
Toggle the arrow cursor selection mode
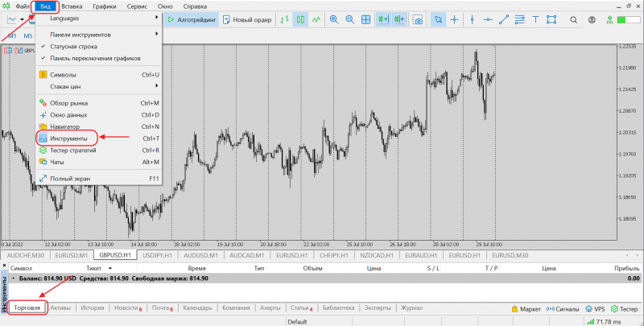[x=438, y=19]
